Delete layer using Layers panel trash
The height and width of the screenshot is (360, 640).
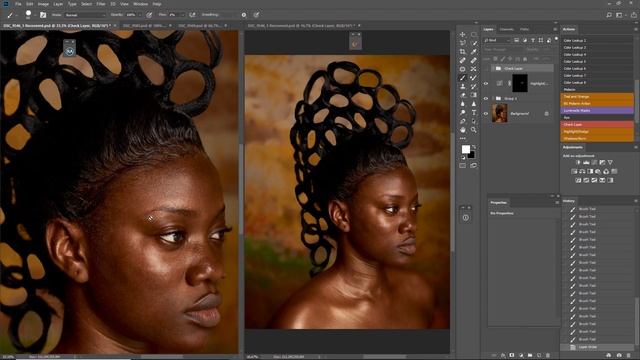coord(548,356)
